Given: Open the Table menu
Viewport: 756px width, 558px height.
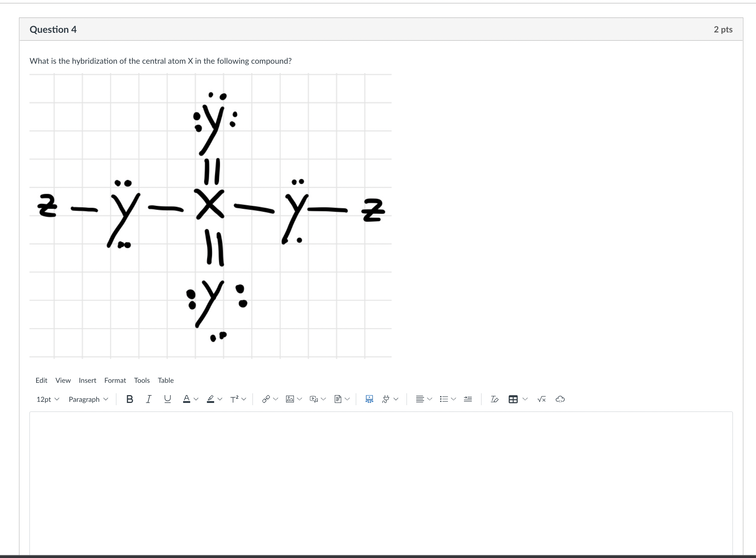Looking at the screenshot, I should (x=166, y=380).
